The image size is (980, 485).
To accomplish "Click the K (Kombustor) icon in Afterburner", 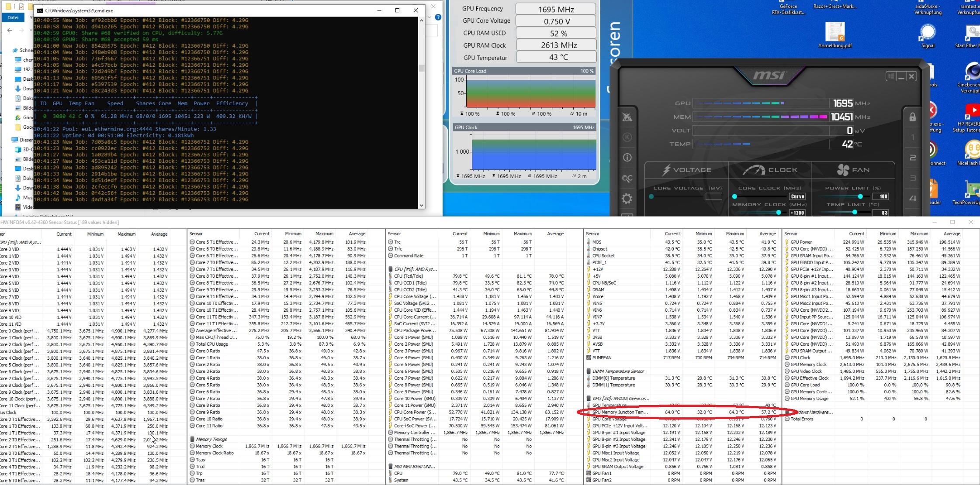I will [x=627, y=137].
